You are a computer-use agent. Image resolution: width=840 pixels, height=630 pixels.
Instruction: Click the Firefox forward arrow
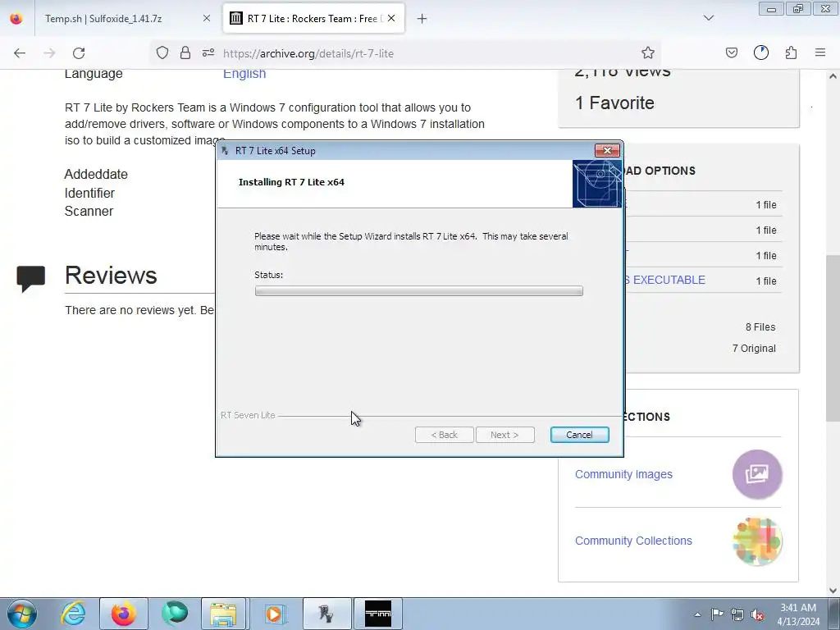49,53
